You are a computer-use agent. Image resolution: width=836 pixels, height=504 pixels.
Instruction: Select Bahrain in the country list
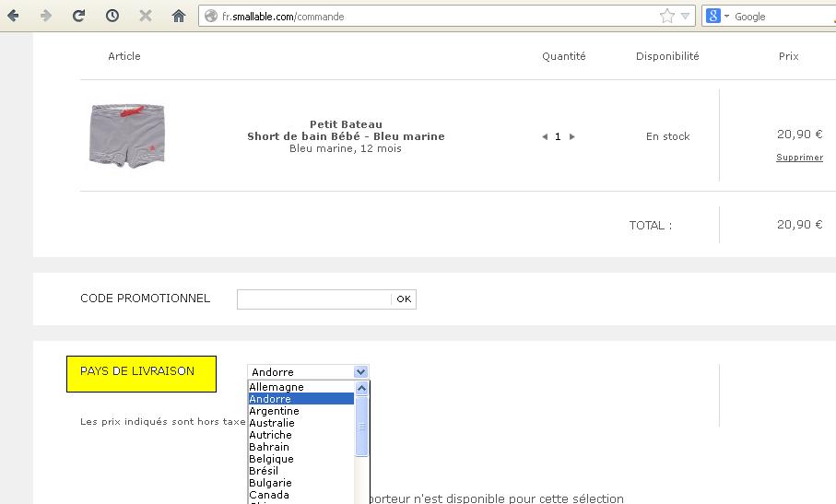coord(300,447)
